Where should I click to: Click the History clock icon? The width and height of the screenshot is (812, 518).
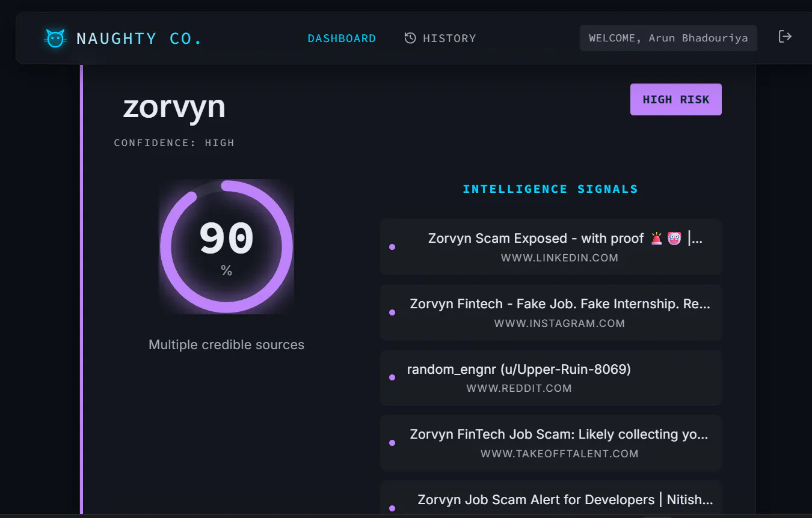410,38
